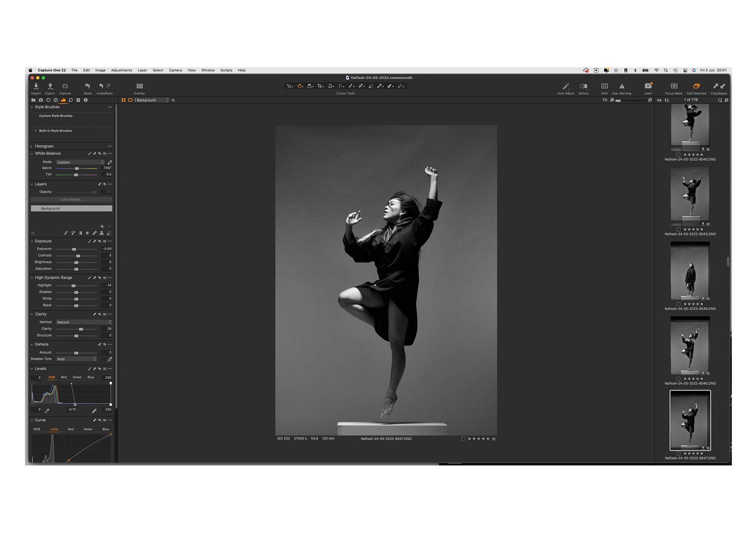This screenshot has width=756, height=534.
Task: Toggle the Overlay toolbar icon
Action: [x=139, y=86]
